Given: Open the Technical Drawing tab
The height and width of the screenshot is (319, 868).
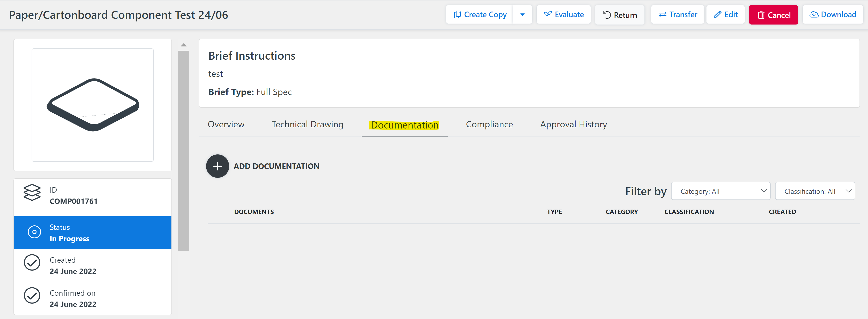Looking at the screenshot, I should pos(307,124).
